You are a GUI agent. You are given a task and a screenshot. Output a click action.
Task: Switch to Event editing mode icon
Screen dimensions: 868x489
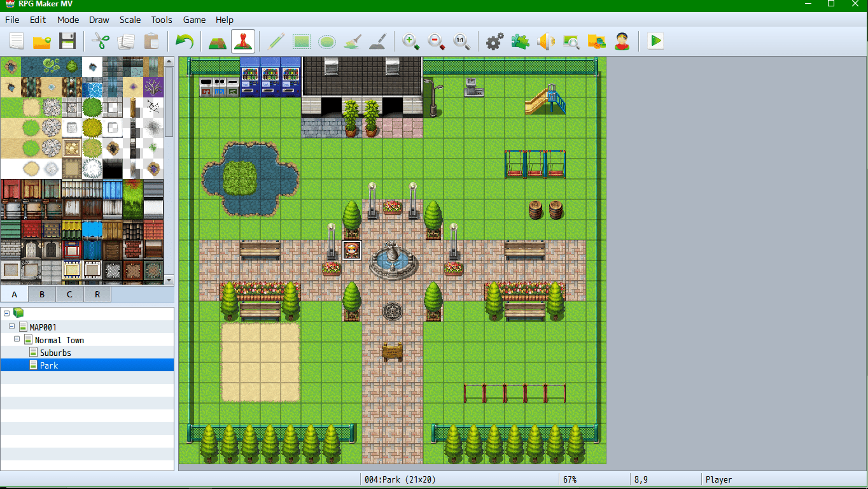pos(243,41)
